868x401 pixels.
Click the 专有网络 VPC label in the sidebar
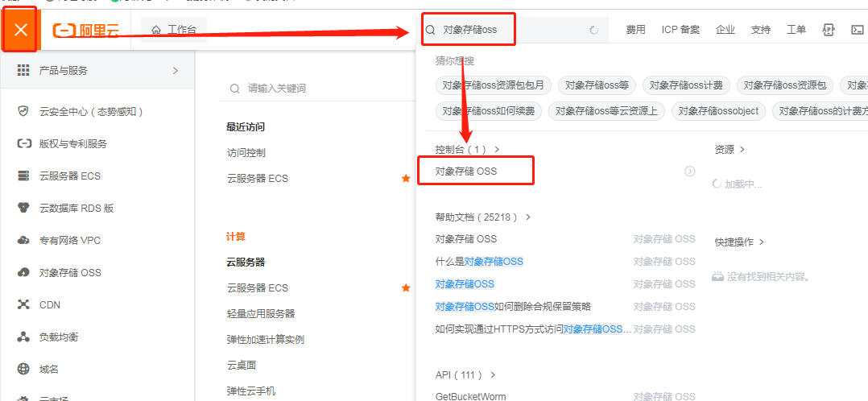[x=70, y=241]
